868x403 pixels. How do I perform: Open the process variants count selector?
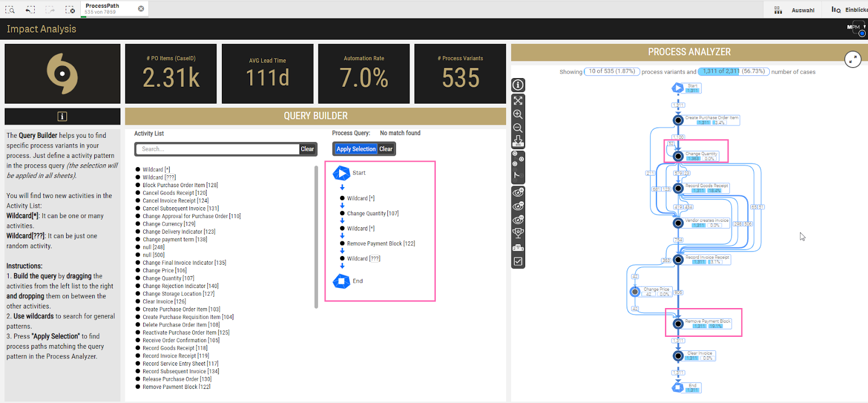[611, 72]
